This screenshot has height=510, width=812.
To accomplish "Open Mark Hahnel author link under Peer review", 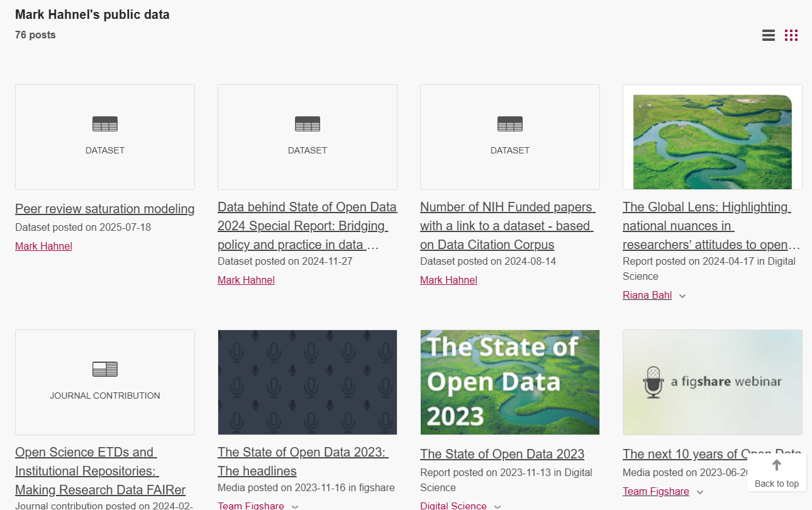I will [x=43, y=247].
